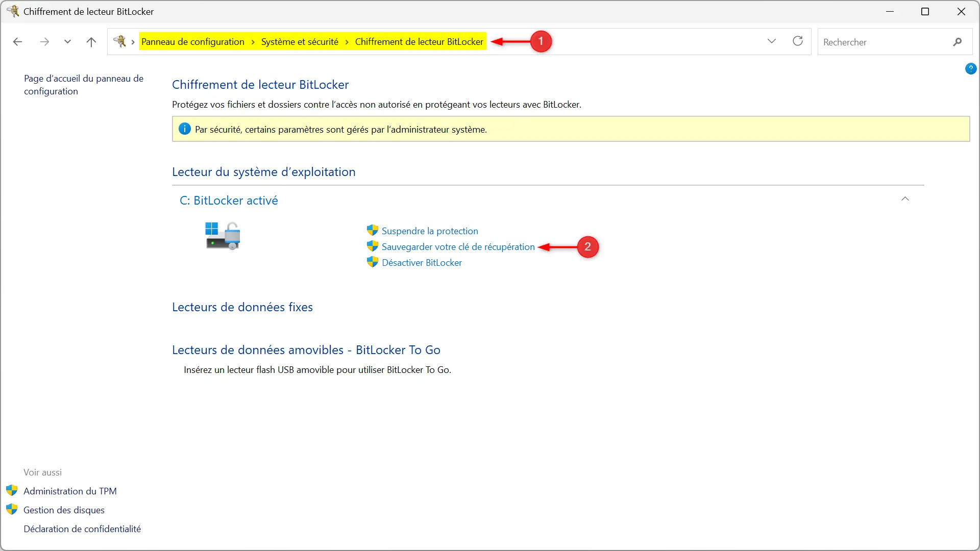The image size is (980, 551).
Task: Click shield icon beside Administration du TPM
Action: [12, 491]
